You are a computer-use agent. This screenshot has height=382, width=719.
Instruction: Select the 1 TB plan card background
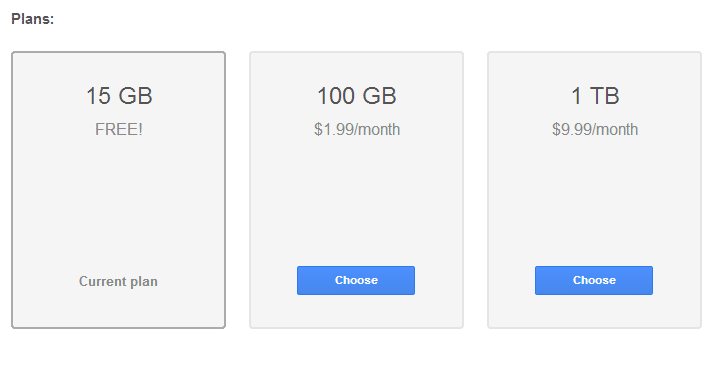point(594,190)
